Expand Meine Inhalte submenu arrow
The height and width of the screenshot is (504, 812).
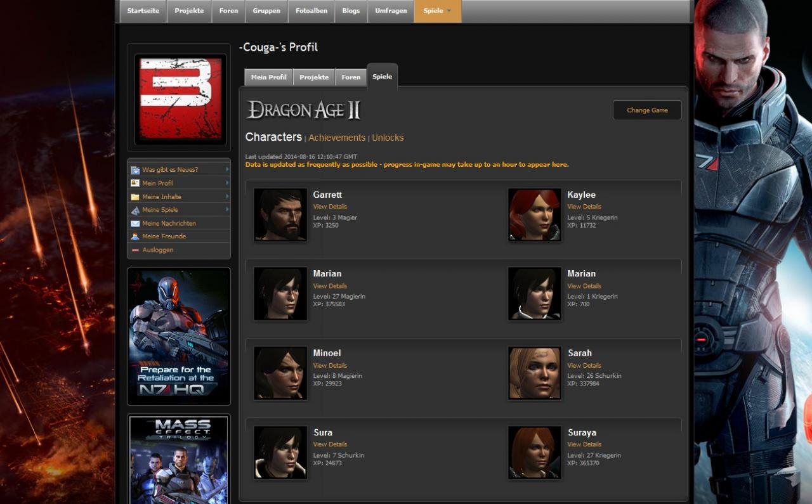coord(227,196)
